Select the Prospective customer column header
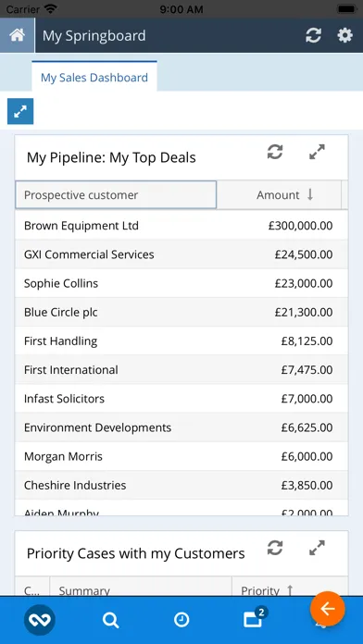 pos(116,195)
